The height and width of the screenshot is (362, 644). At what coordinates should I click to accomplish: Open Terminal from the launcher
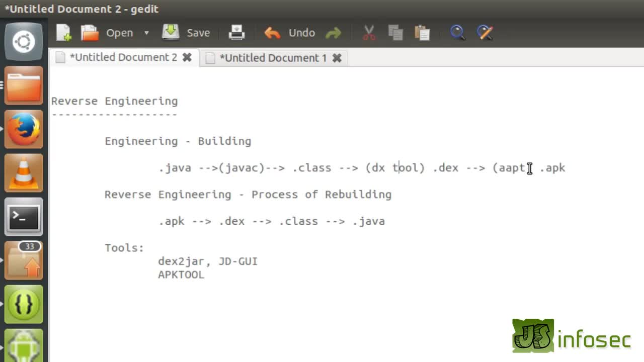pyautogui.click(x=24, y=217)
